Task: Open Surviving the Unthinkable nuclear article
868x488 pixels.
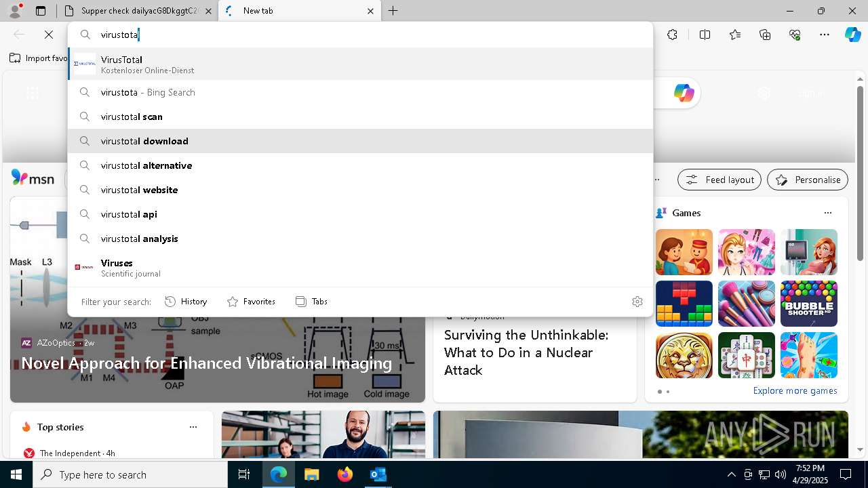Action: click(526, 352)
